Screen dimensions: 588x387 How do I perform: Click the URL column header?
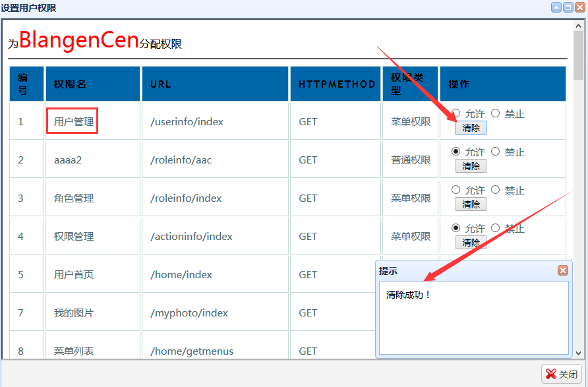coord(215,84)
